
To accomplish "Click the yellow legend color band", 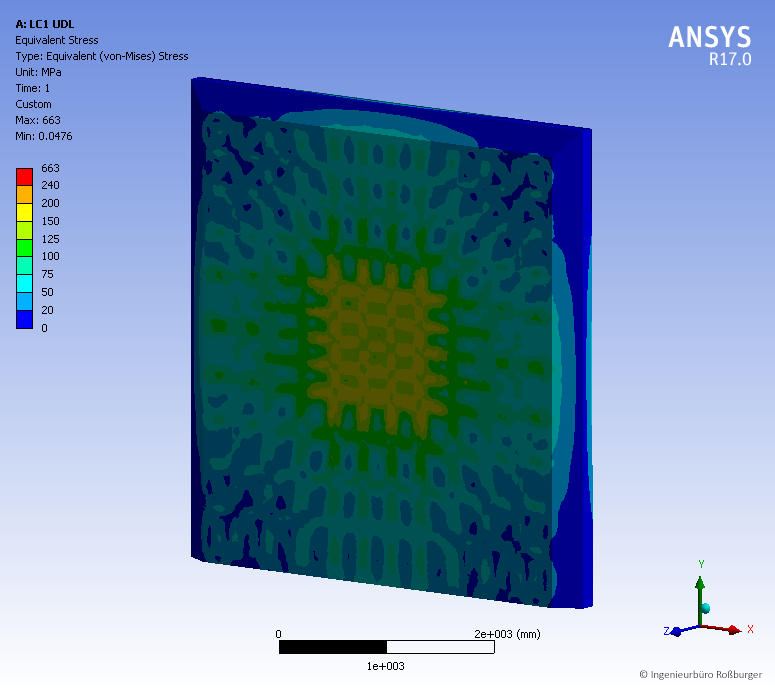I will click(24, 212).
